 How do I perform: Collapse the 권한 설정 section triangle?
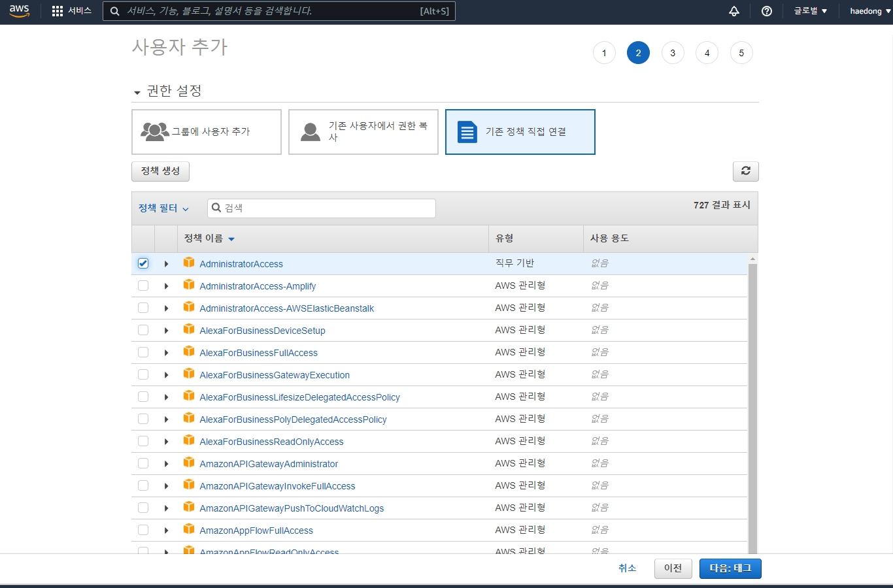tap(137, 93)
